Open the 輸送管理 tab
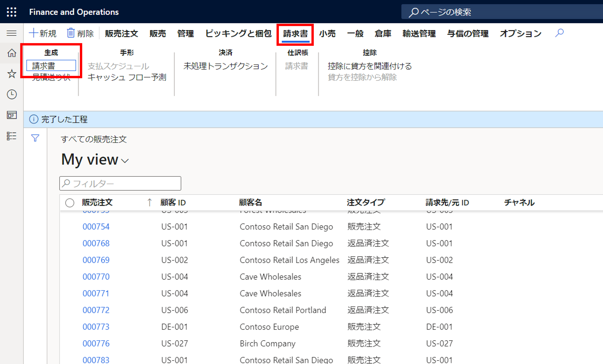Screen dimensions: 603x364 tap(419, 33)
